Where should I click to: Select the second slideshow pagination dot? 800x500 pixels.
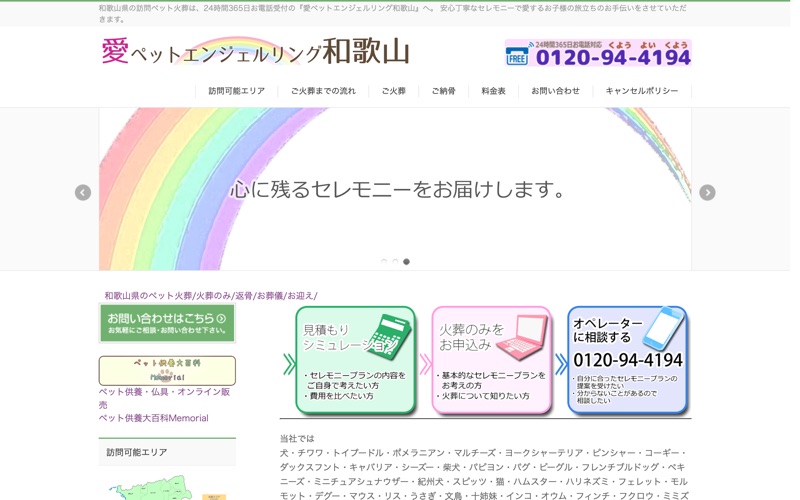point(395,262)
